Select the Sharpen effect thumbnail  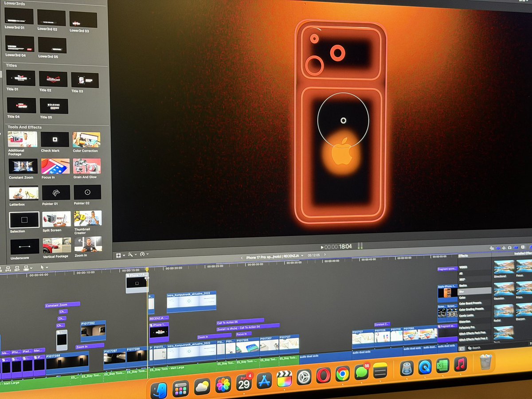tap(524, 309)
